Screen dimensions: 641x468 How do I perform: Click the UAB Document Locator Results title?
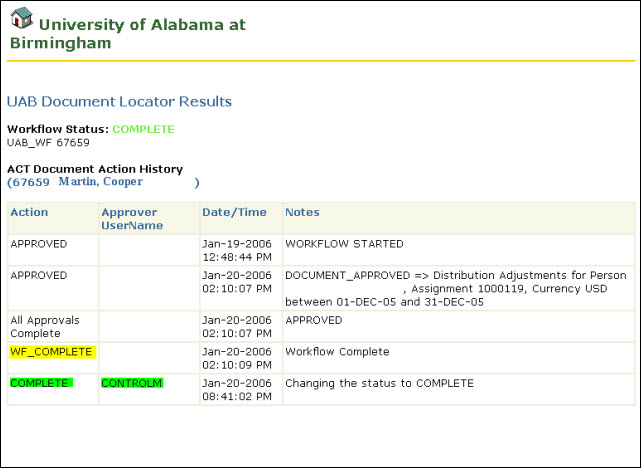[x=119, y=101]
